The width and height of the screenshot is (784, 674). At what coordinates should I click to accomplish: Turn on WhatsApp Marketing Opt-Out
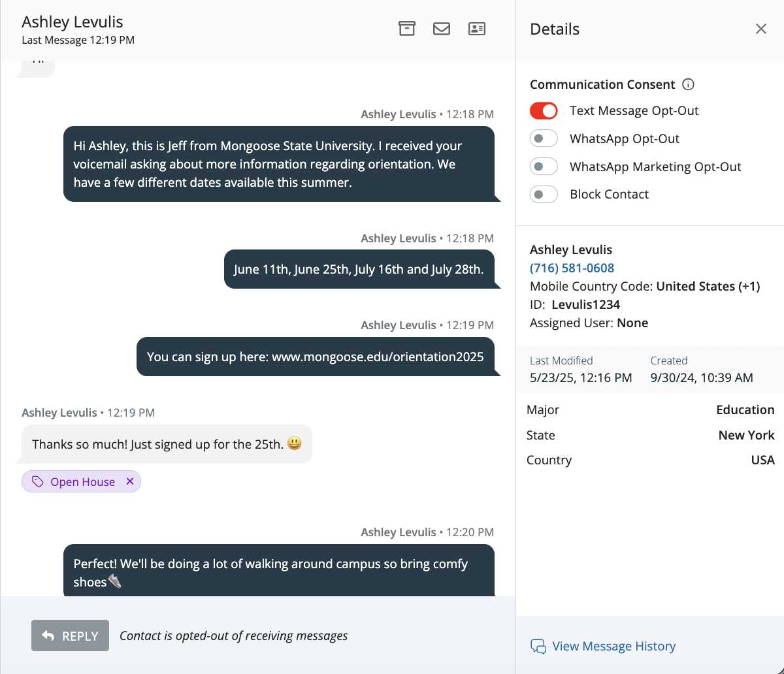544,167
